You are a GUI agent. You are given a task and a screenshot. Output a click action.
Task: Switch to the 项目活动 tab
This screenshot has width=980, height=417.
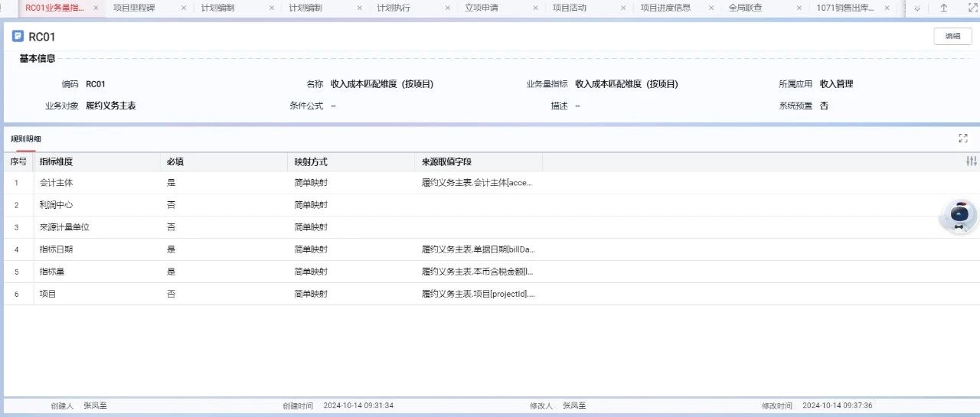tap(570, 8)
